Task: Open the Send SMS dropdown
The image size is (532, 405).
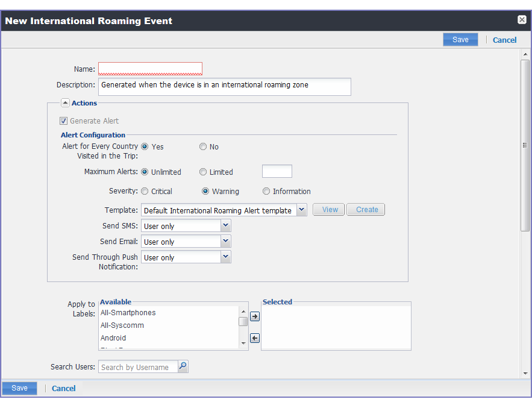Action: [x=225, y=225]
